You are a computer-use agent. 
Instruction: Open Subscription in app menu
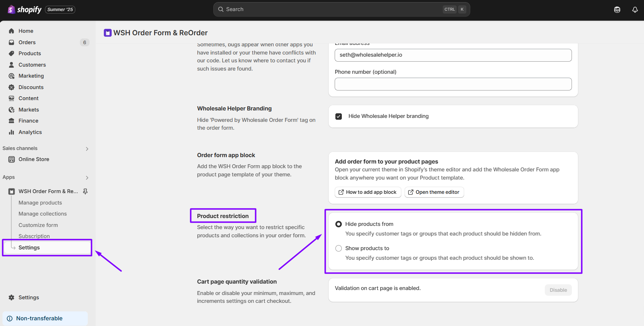(34, 236)
